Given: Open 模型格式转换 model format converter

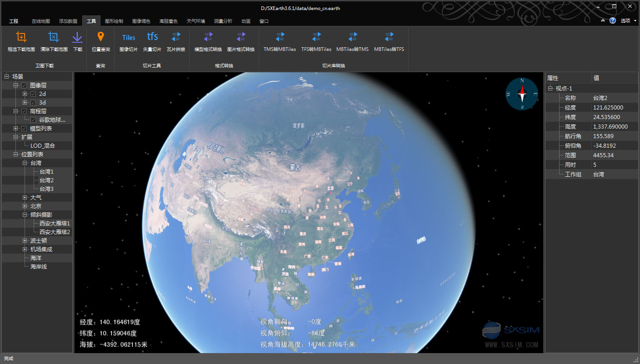Looking at the screenshot, I should point(208,41).
